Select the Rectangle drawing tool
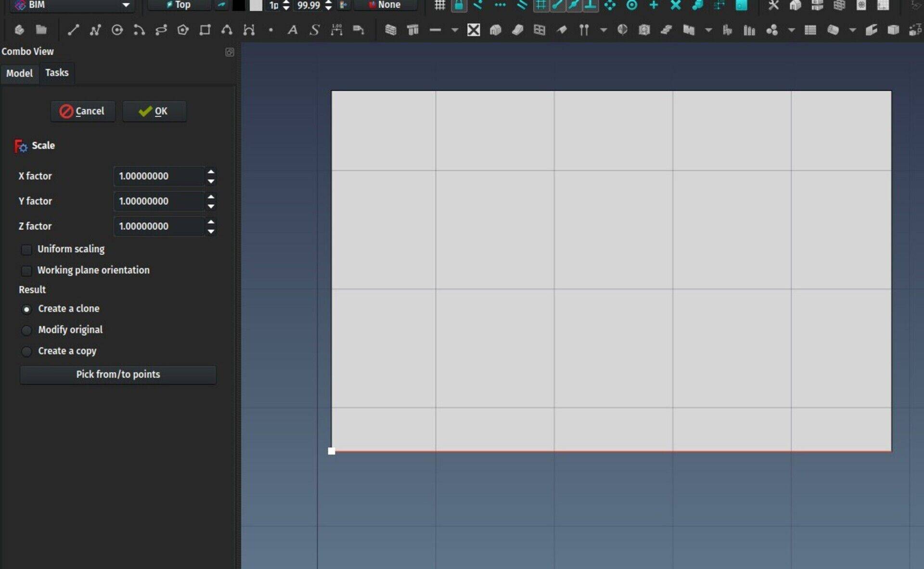 point(205,30)
